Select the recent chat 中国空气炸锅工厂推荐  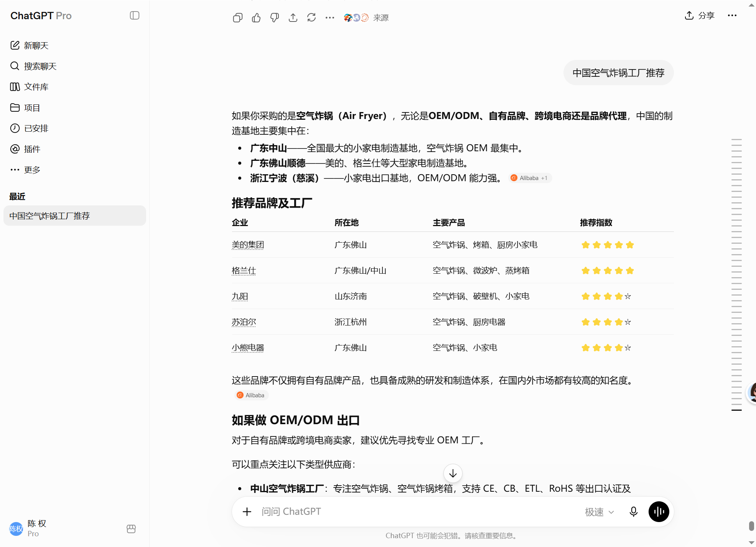[x=74, y=216]
